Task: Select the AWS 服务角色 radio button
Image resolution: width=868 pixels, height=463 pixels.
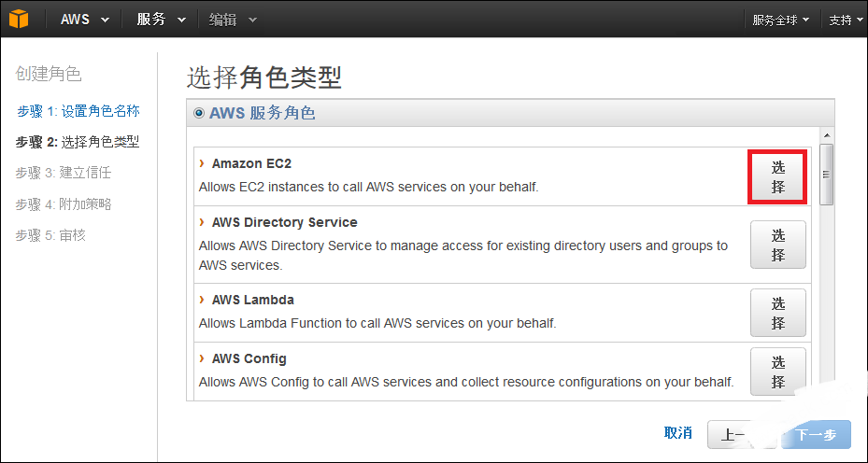Action: pos(199,113)
